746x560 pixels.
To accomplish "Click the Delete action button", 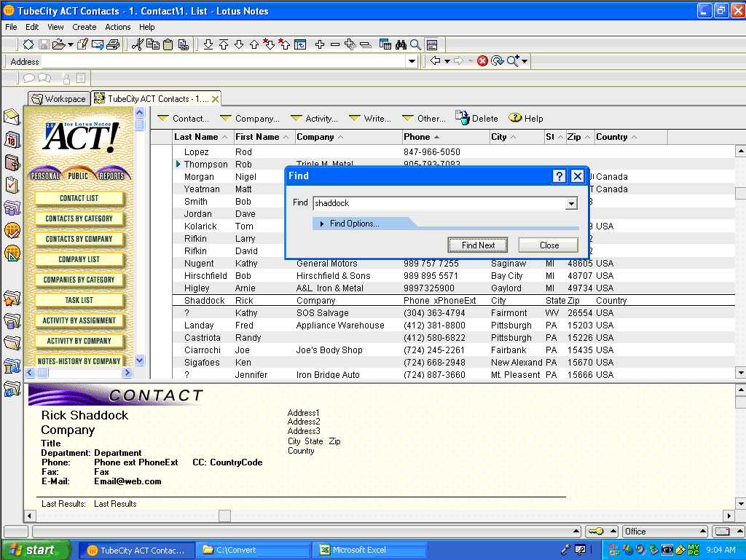I will click(x=476, y=118).
